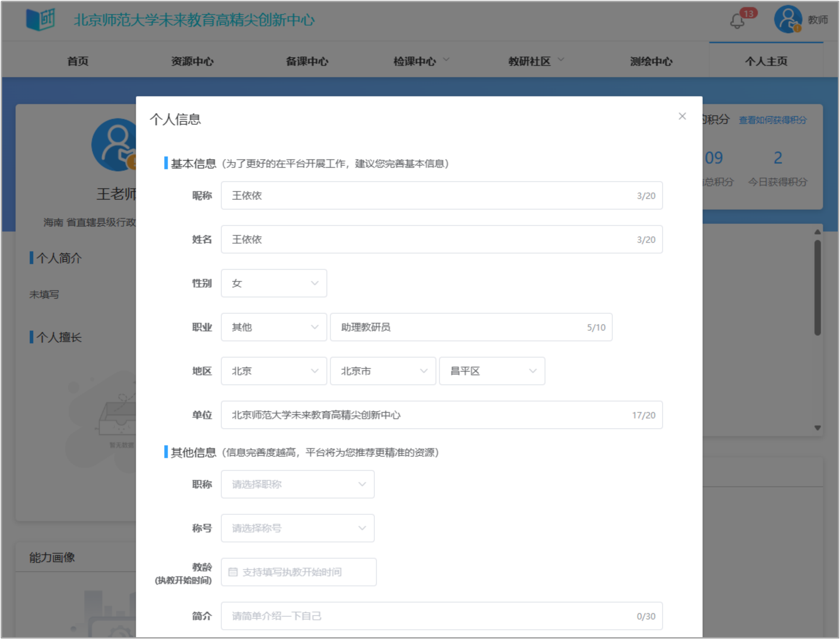The height and width of the screenshot is (640, 840).
Task: Click the 首页 navigation item
Action: [x=78, y=61]
